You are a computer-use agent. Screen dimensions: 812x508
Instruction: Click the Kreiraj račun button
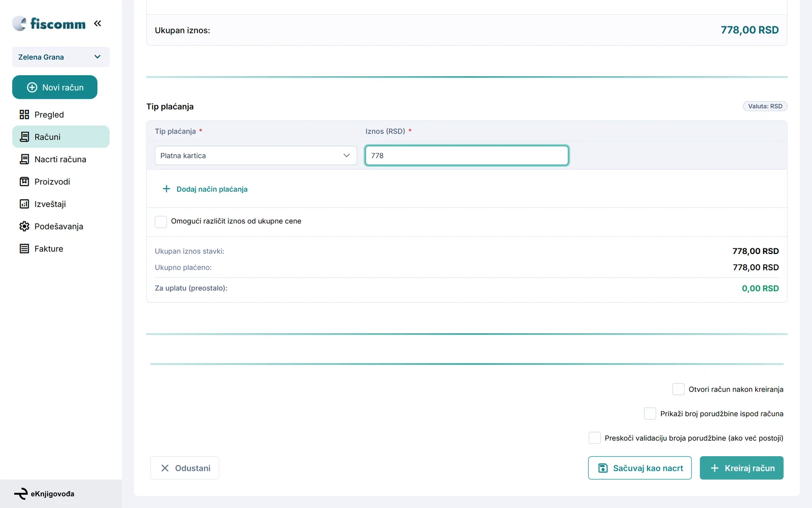pyautogui.click(x=741, y=468)
